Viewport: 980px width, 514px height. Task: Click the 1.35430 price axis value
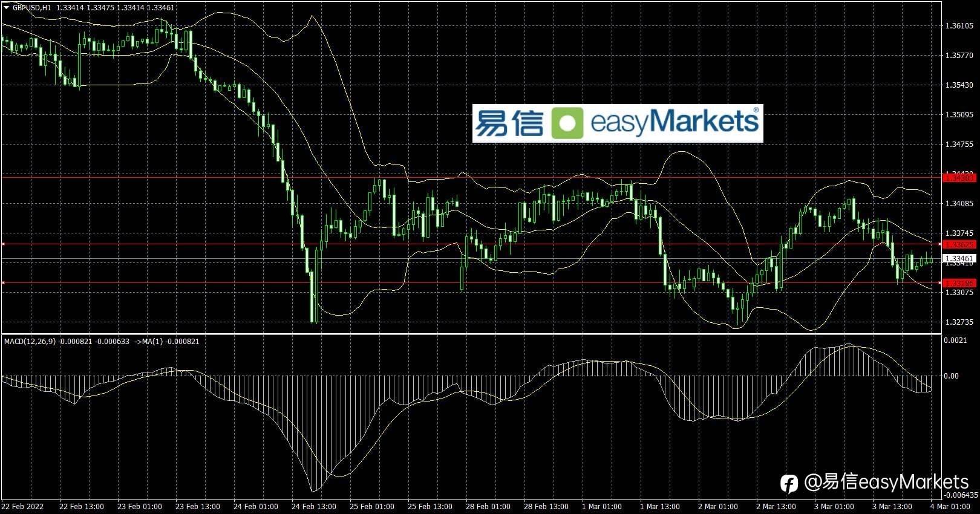point(959,85)
